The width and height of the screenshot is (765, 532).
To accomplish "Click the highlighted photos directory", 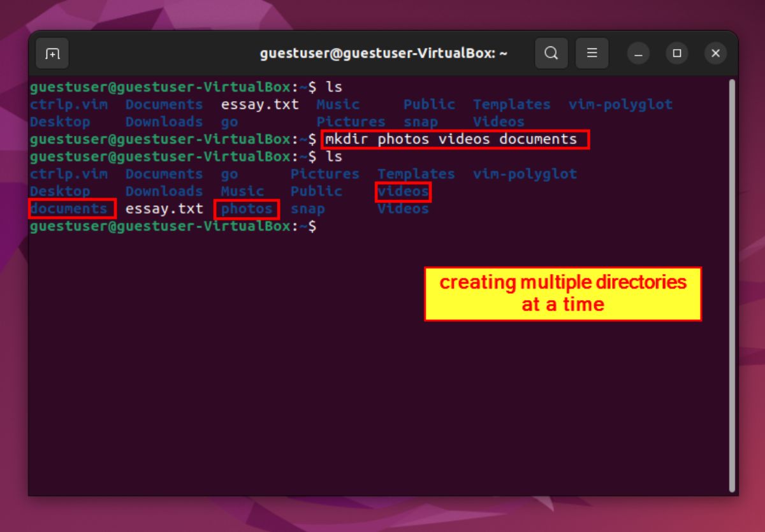I will [246, 208].
